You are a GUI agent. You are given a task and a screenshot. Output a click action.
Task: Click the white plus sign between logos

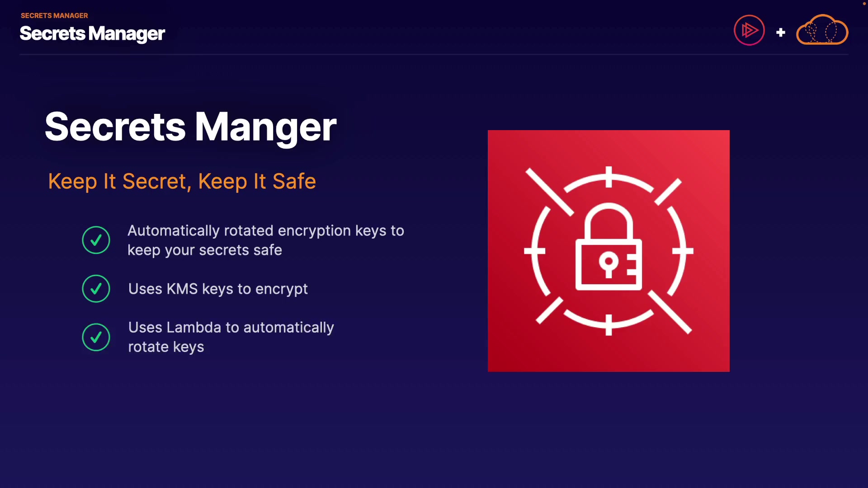tap(780, 33)
